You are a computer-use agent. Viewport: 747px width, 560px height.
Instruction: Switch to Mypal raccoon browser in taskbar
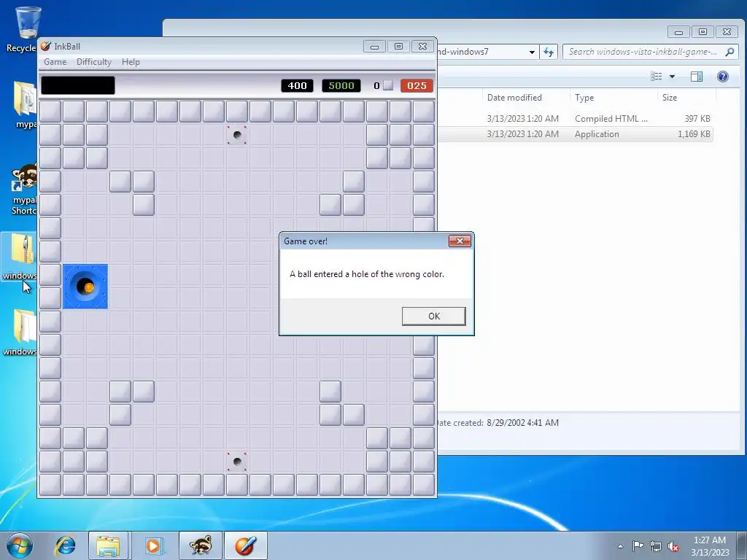[x=200, y=545]
